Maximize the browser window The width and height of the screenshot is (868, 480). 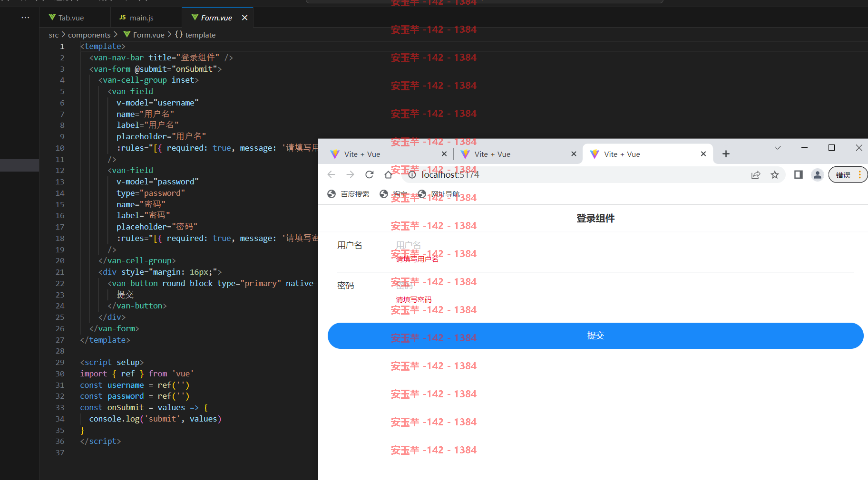pyautogui.click(x=831, y=148)
